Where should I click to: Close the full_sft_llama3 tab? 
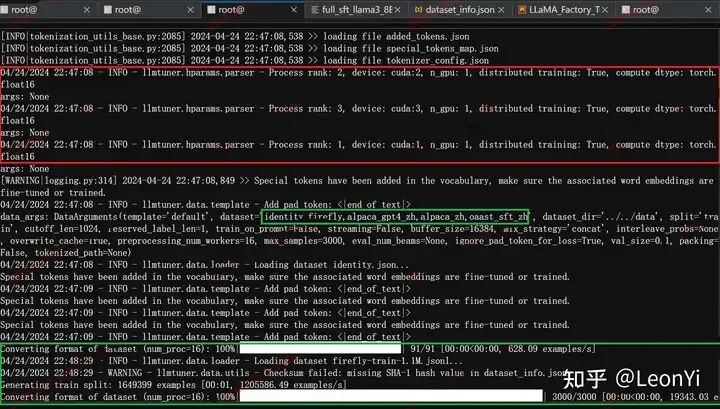point(397,10)
